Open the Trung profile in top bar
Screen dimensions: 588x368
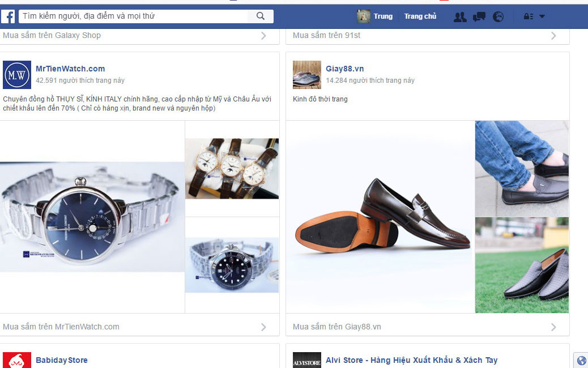click(x=375, y=16)
